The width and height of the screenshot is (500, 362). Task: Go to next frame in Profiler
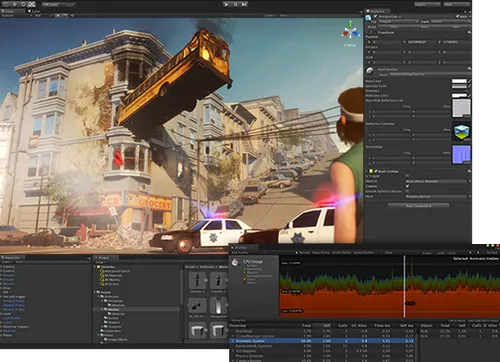tap(478, 253)
